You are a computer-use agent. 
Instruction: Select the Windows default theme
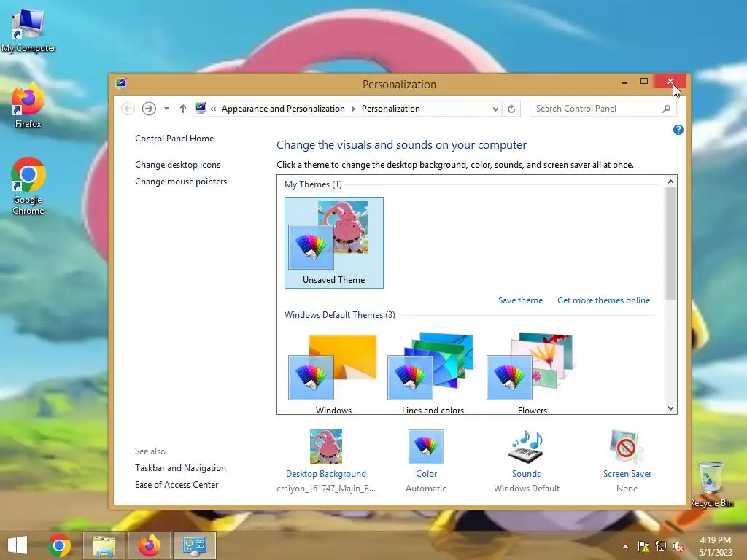pyautogui.click(x=333, y=374)
